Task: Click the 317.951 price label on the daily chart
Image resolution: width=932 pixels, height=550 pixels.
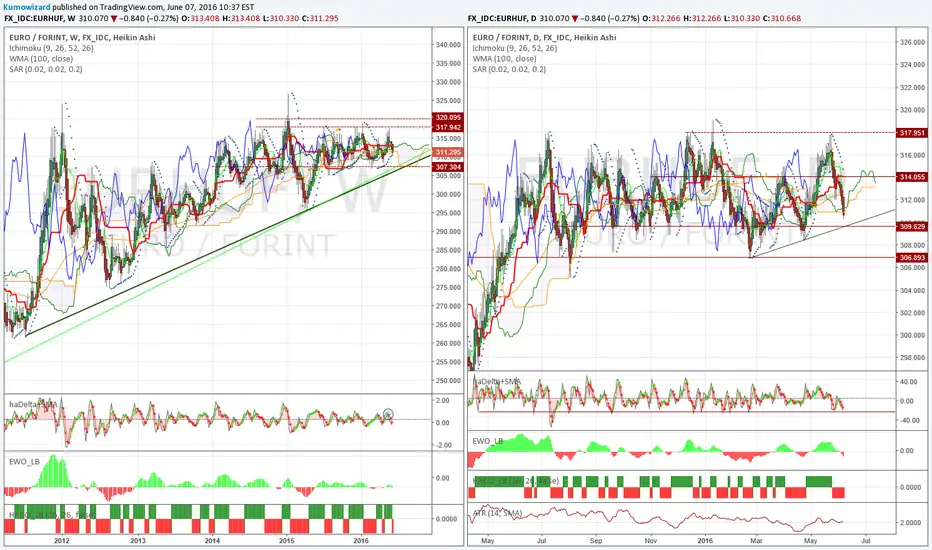Action: tap(912, 133)
